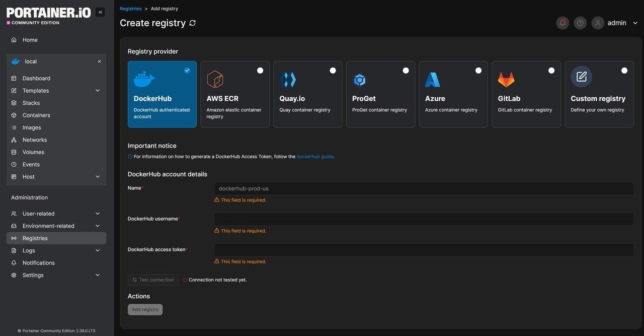644x336 pixels.
Task: Click the Events clock icon
Action: (14, 164)
